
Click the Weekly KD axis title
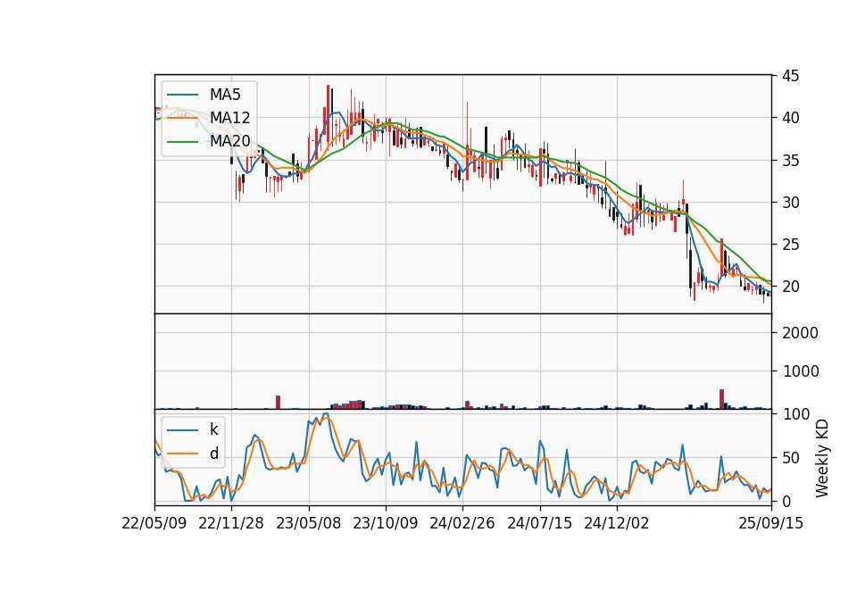(x=822, y=458)
